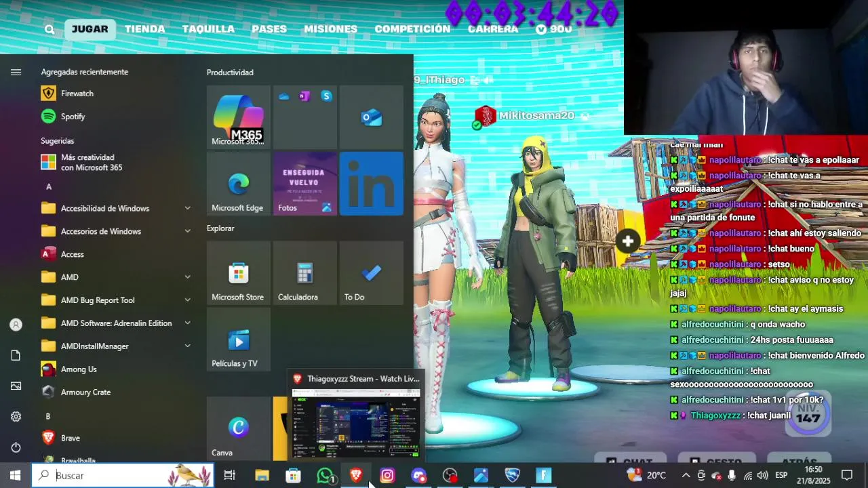Viewport: 868px width, 488px height.
Task: Select the JUGAR tab in Fortnite
Action: (x=90, y=29)
